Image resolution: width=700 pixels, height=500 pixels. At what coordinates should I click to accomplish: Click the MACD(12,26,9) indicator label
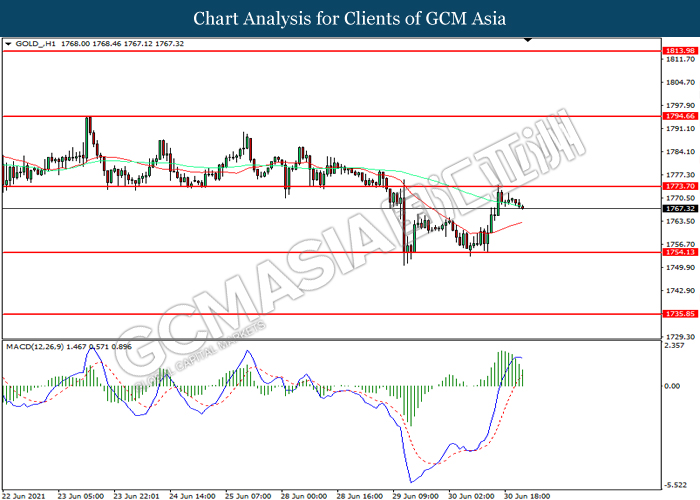coord(40,346)
